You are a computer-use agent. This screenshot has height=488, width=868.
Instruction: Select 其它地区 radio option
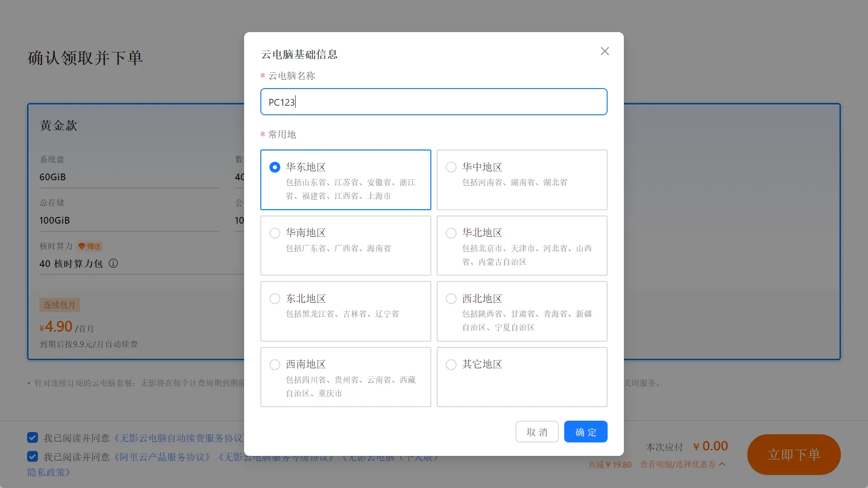[x=451, y=365]
